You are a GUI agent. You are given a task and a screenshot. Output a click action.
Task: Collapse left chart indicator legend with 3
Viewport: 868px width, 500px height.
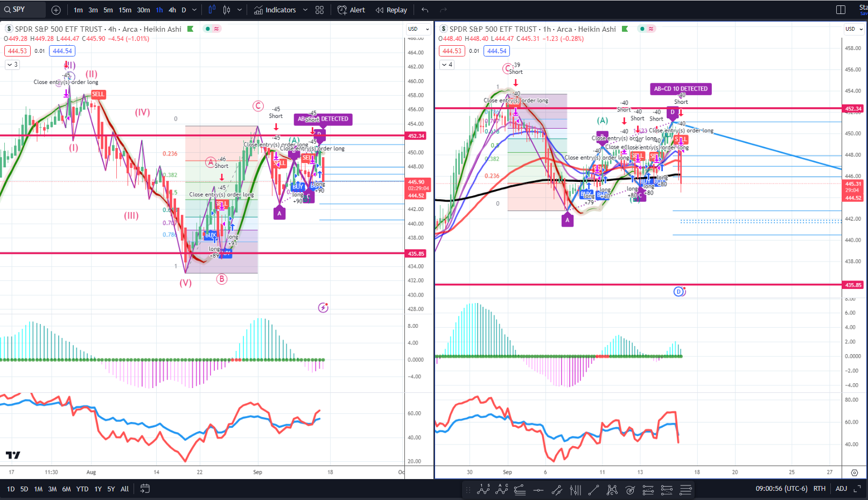[x=12, y=65]
